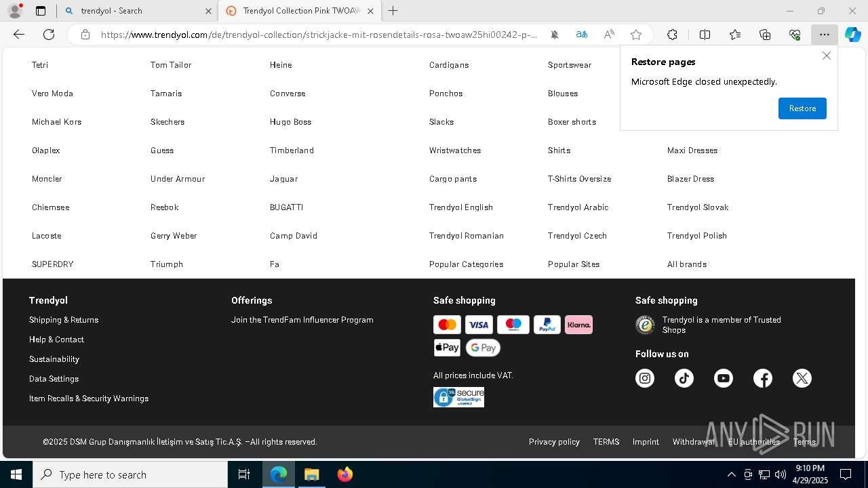The width and height of the screenshot is (868, 488).
Task: Open Sustainability footer link
Action: click(54, 359)
